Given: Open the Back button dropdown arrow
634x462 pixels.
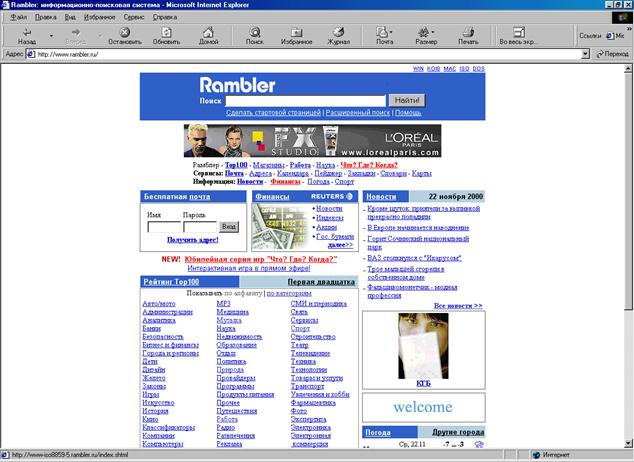Looking at the screenshot, I should coord(51,36).
